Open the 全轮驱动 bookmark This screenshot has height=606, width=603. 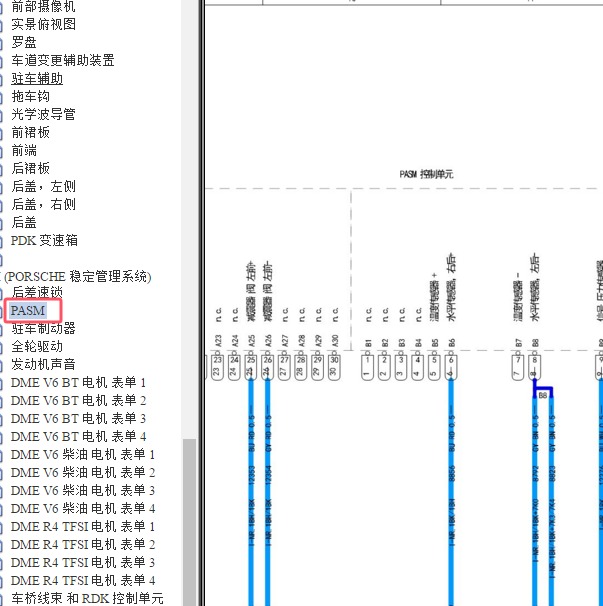pos(37,346)
